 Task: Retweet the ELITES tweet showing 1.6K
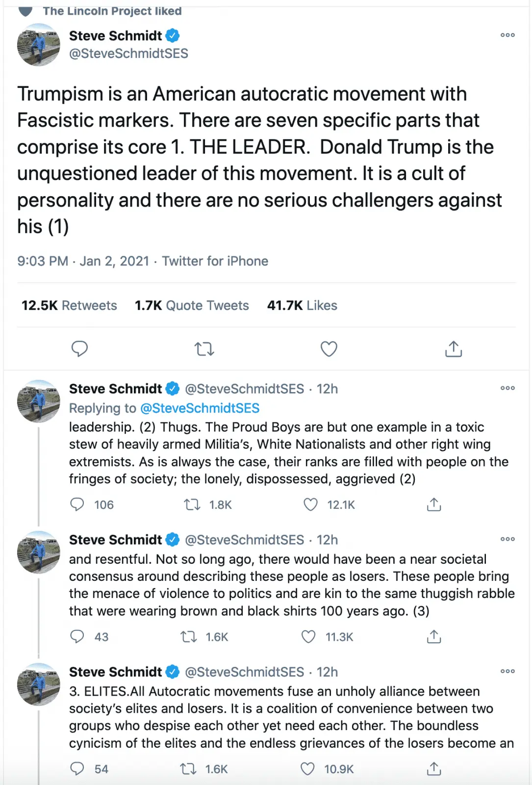click(189, 769)
